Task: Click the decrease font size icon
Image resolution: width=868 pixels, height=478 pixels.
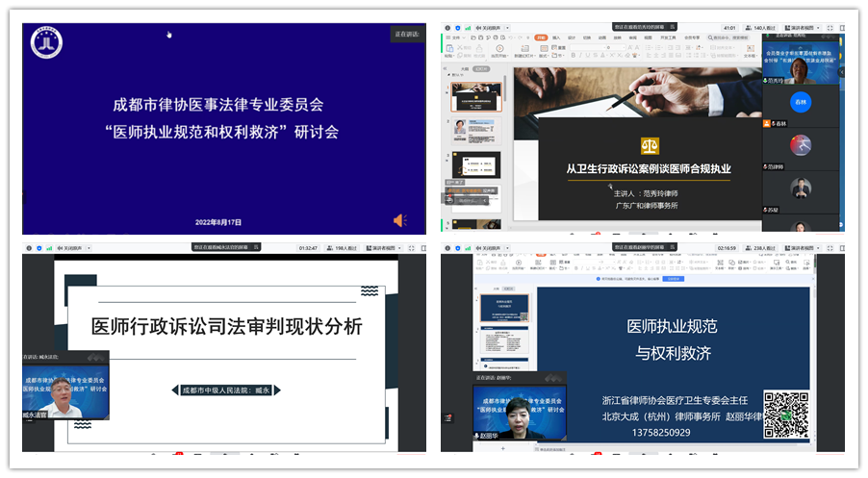Action: point(637,47)
